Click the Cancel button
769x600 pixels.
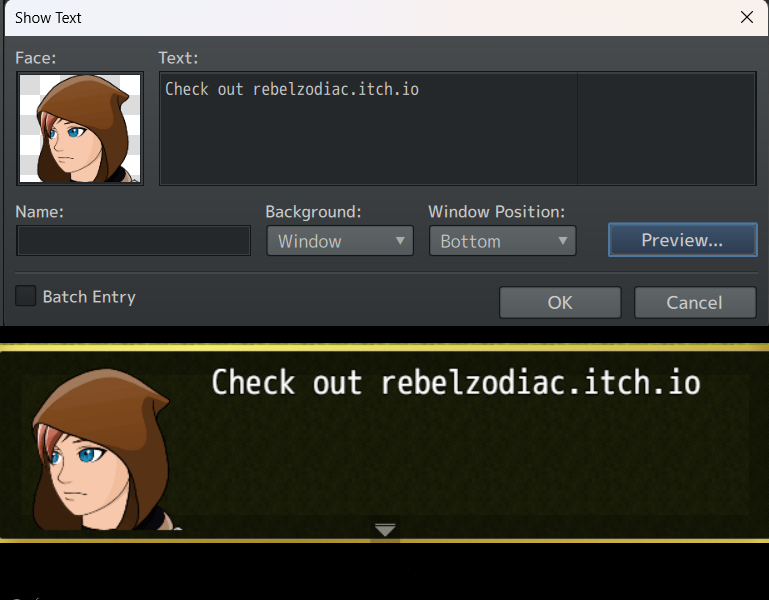(695, 302)
